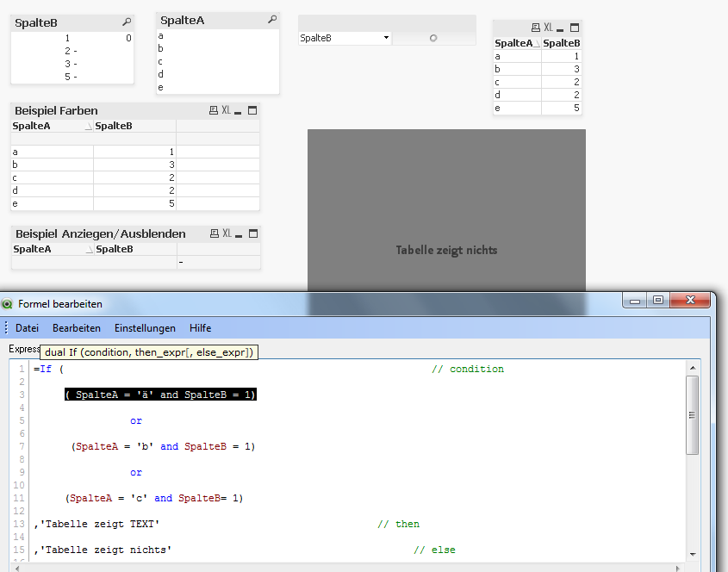Click XL export icon on Beispiel Anzeigen/Ausblenden

[227, 233]
